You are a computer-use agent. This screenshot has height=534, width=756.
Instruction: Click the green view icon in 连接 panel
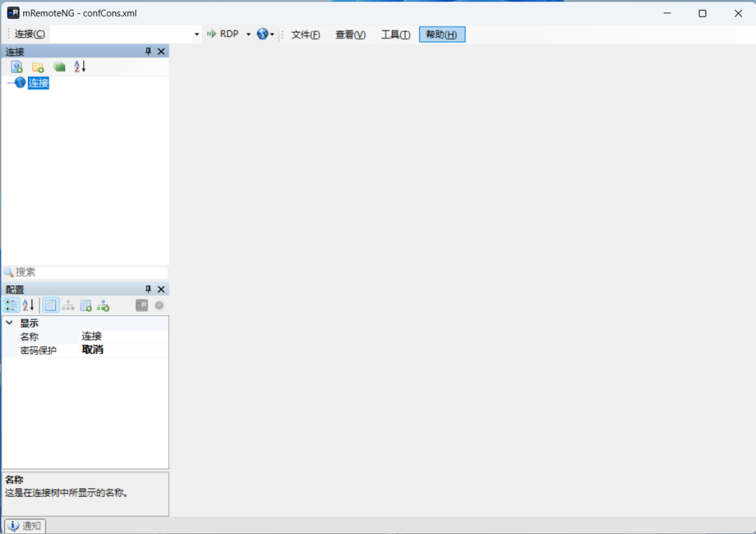(59, 67)
